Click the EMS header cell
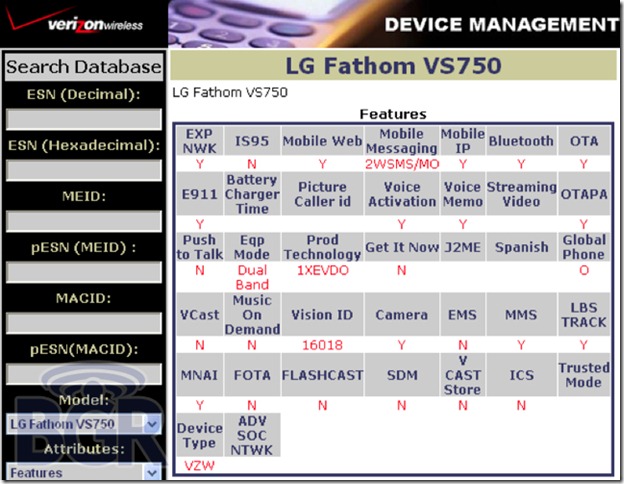This screenshot has width=624, height=484. (462, 314)
